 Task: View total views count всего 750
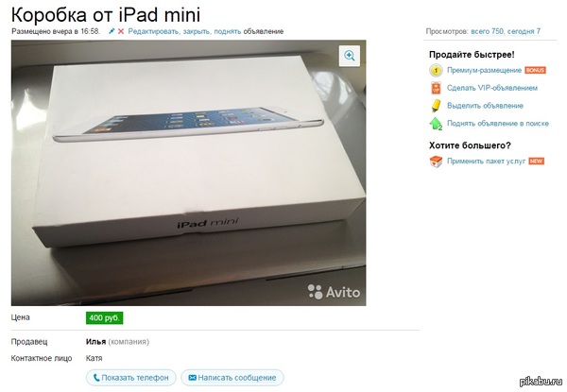pyautogui.click(x=487, y=31)
